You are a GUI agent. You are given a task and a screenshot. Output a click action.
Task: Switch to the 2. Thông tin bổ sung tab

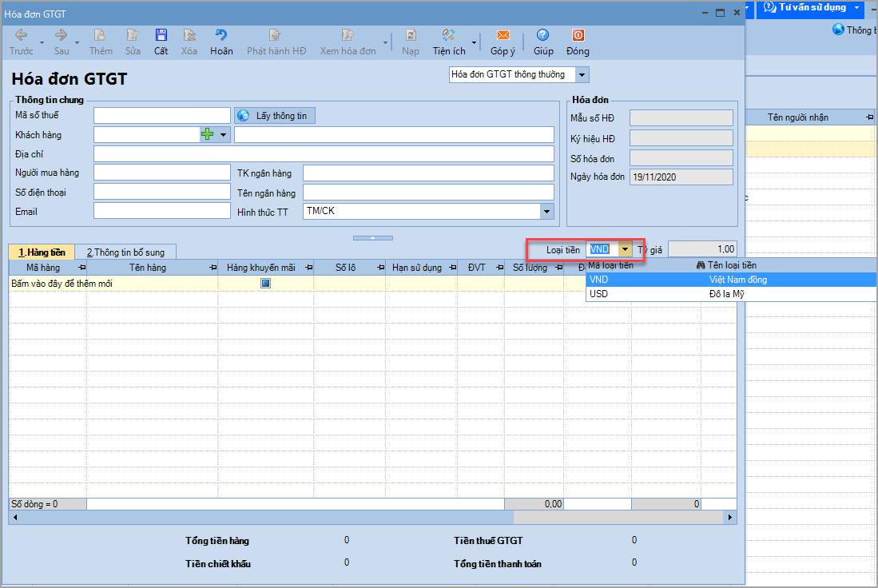[125, 252]
